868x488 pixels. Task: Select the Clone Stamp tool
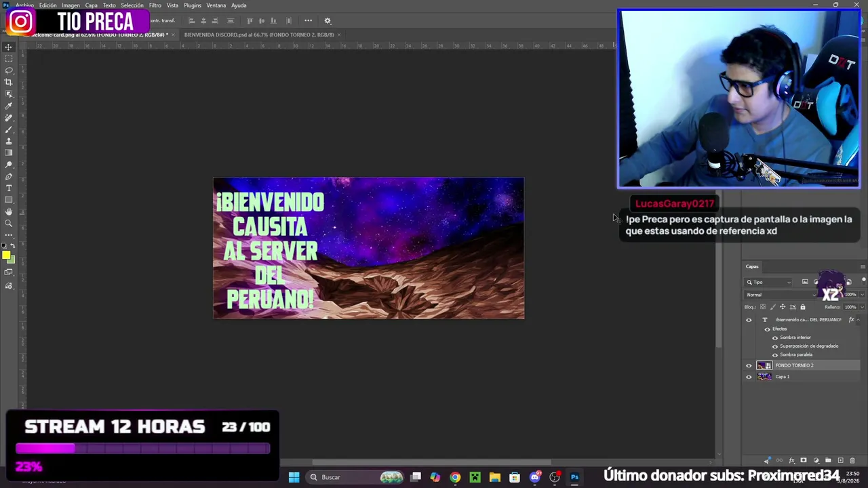[x=9, y=141]
